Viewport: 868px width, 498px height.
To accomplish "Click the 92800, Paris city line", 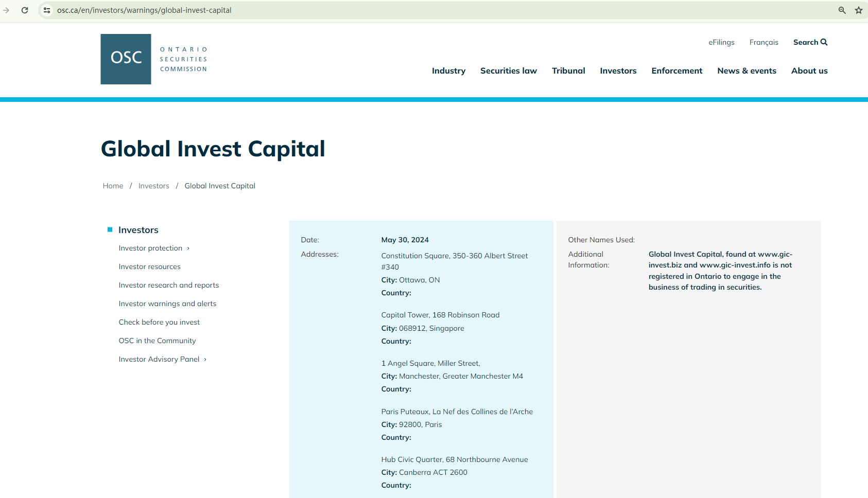I will pyautogui.click(x=411, y=424).
